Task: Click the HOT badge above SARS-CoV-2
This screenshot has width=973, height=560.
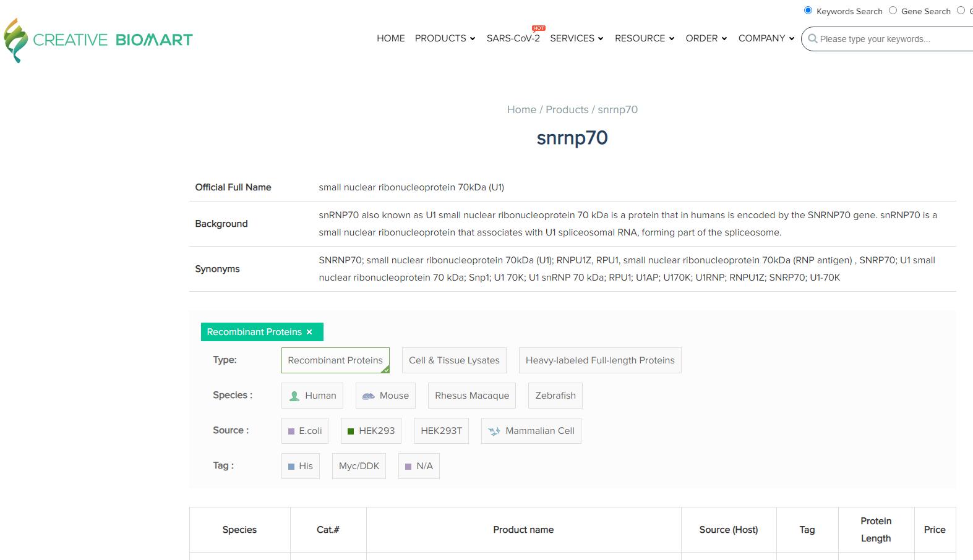Action: tap(539, 28)
